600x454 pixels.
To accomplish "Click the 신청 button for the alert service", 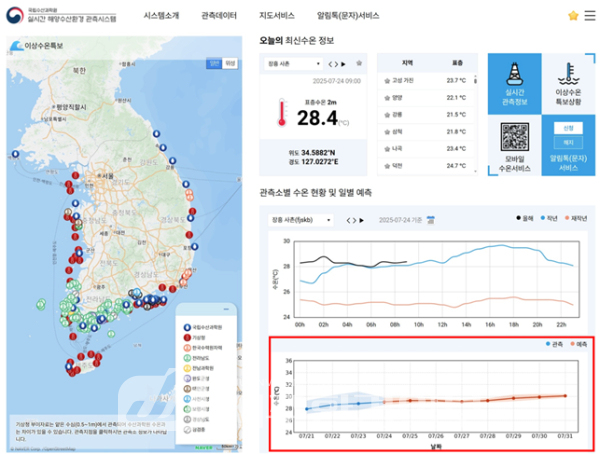I will coord(568,128).
